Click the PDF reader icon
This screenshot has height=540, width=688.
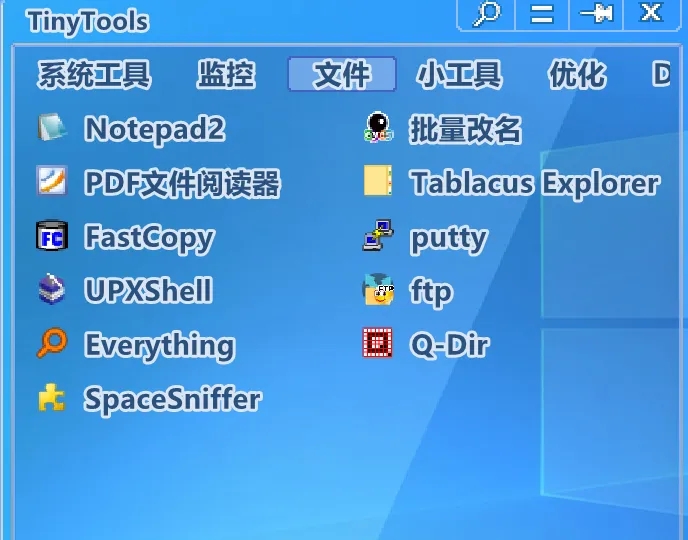click(52, 180)
